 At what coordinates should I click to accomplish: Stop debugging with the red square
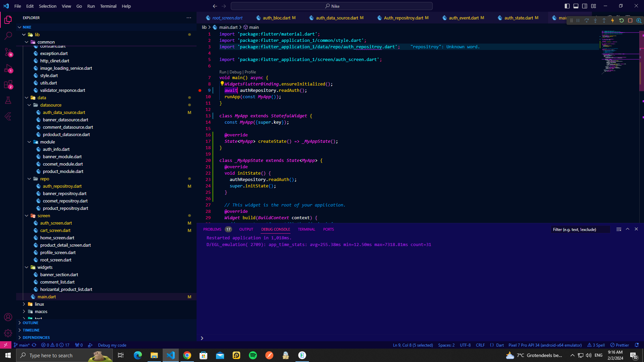pos(630,20)
